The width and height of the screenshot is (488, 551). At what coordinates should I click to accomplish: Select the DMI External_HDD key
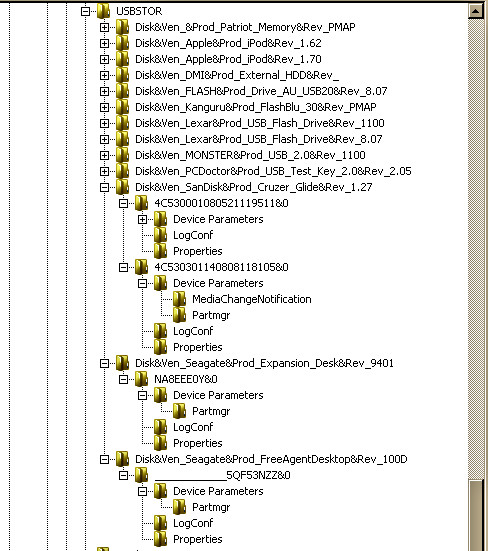[x=237, y=75]
